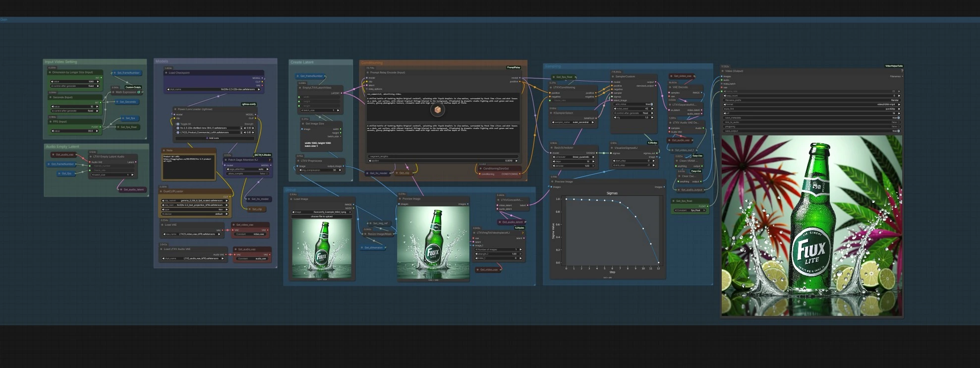This screenshot has height=368, width=980.
Task: Click the Load Image bottle preview thumbnail
Action: (322, 249)
